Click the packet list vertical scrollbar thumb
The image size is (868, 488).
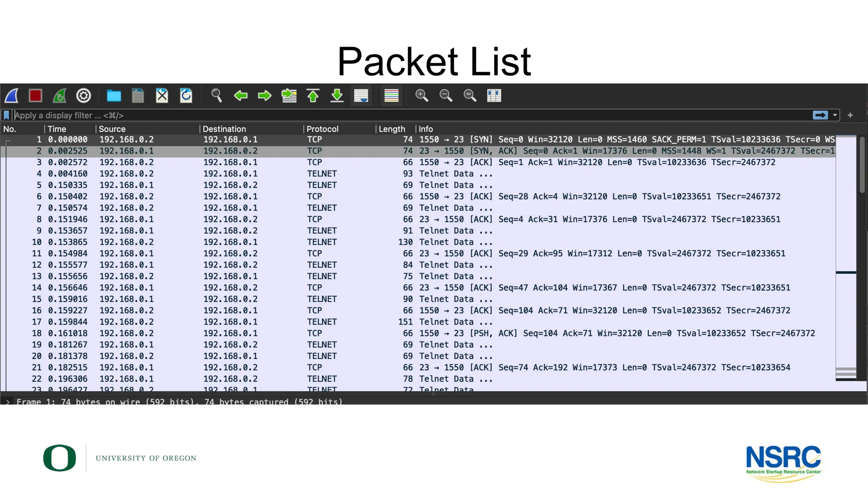pyautogui.click(x=862, y=165)
